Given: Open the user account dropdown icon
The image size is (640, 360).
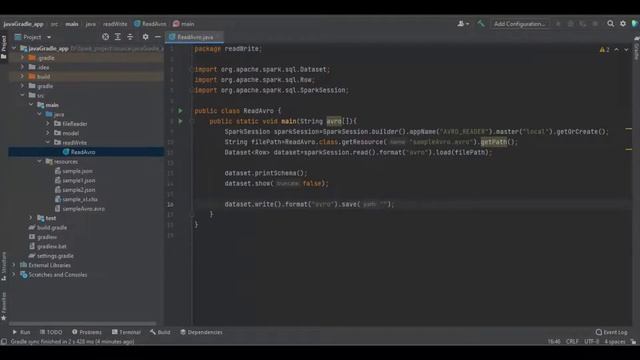Looking at the screenshot, I should [463, 24].
